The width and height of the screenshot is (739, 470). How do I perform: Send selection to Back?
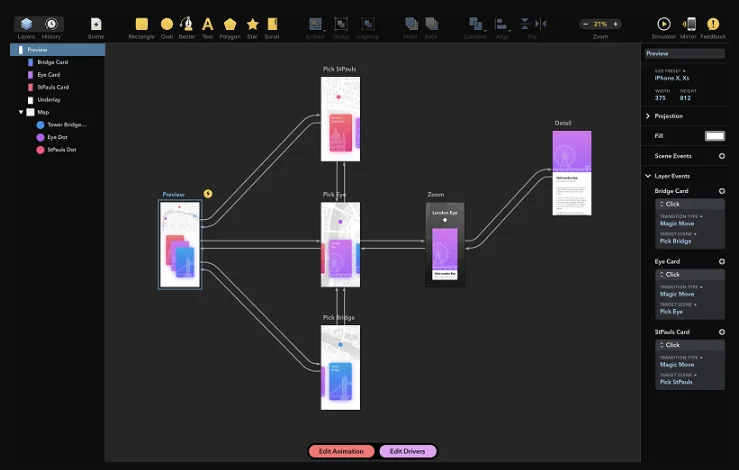pos(431,24)
